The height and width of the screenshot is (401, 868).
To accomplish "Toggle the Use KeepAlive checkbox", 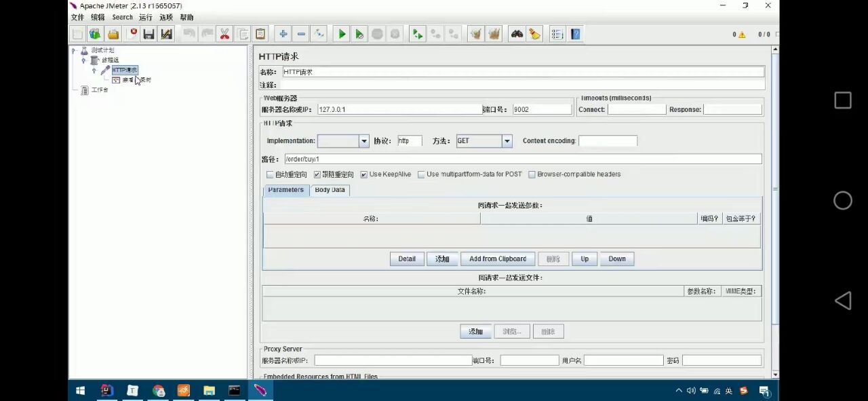I will click(364, 174).
